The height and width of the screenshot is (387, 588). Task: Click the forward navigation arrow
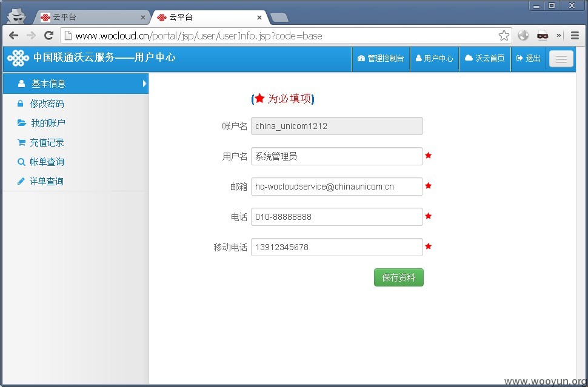tap(31, 36)
